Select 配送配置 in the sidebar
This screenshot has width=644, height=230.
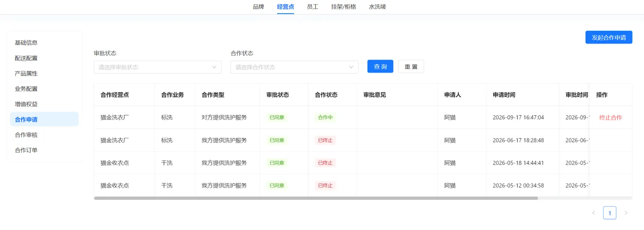point(44,58)
